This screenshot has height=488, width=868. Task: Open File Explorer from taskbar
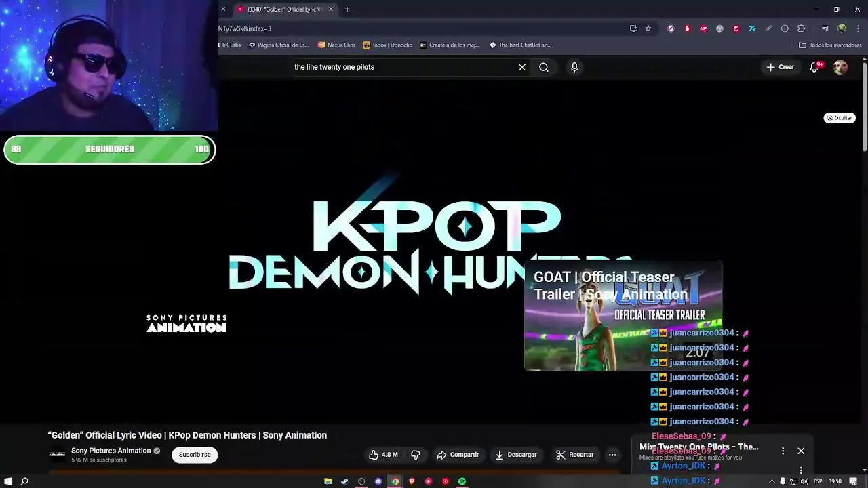point(328,481)
